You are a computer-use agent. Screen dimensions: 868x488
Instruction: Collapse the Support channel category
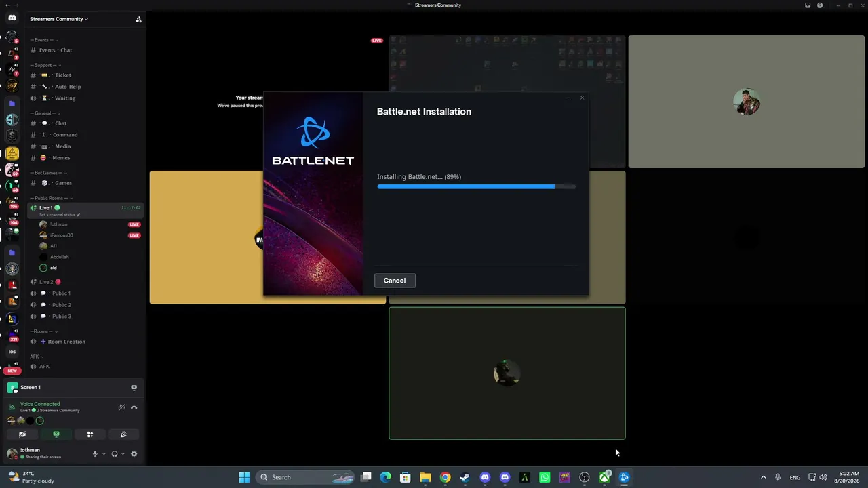coord(45,65)
